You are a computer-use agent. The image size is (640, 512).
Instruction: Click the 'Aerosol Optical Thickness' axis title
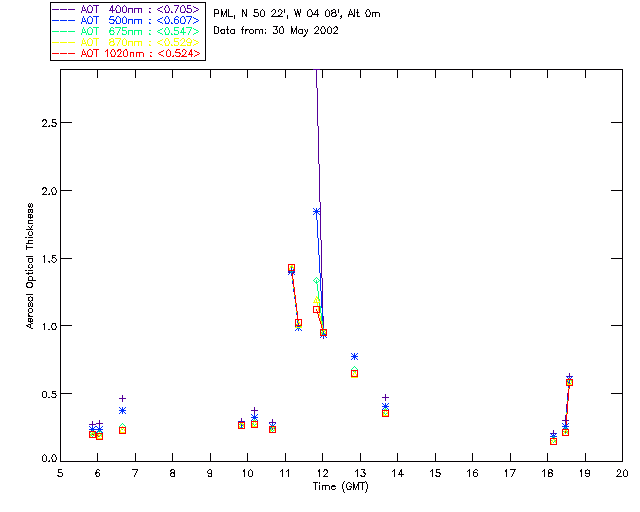(x=29, y=266)
